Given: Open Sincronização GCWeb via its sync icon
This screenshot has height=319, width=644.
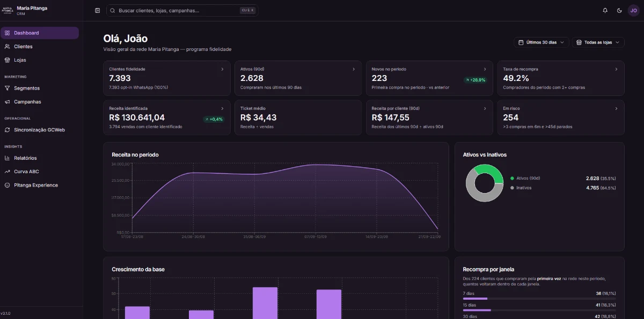Looking at the screenshot, I should tap(8, 130).
